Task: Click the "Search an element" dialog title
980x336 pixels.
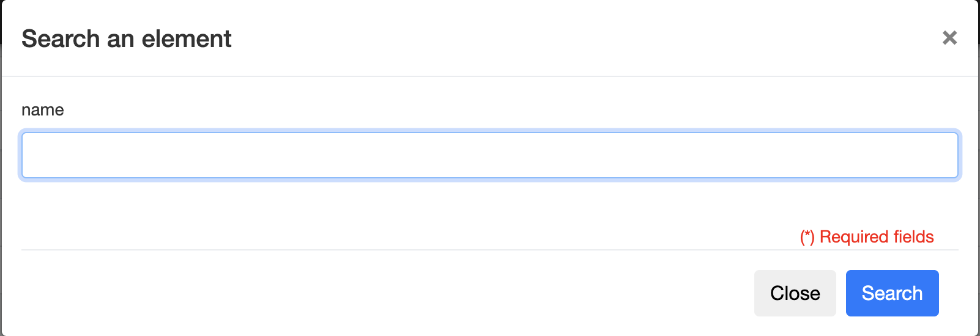Action: pos(127,39)
